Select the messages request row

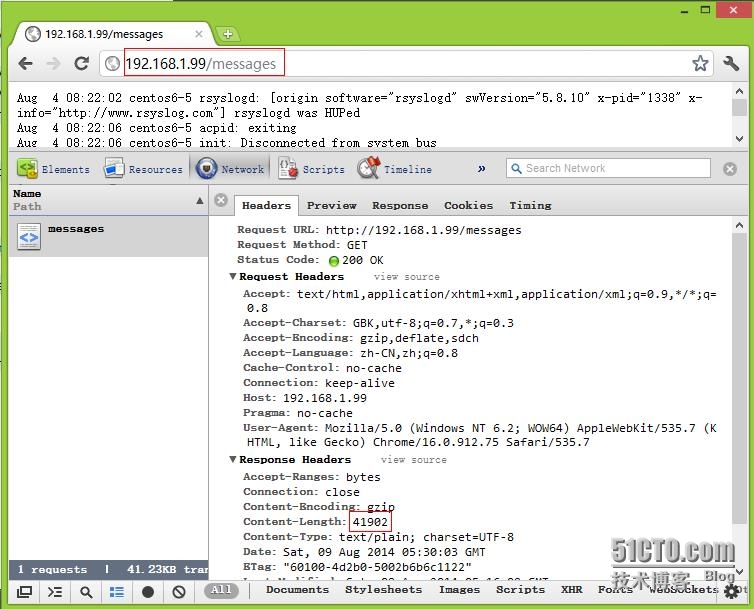109,236
